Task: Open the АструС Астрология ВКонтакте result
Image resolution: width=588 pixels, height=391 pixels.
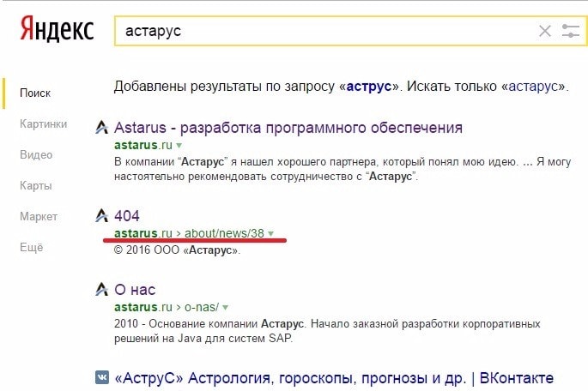Action: coord(334,378)
